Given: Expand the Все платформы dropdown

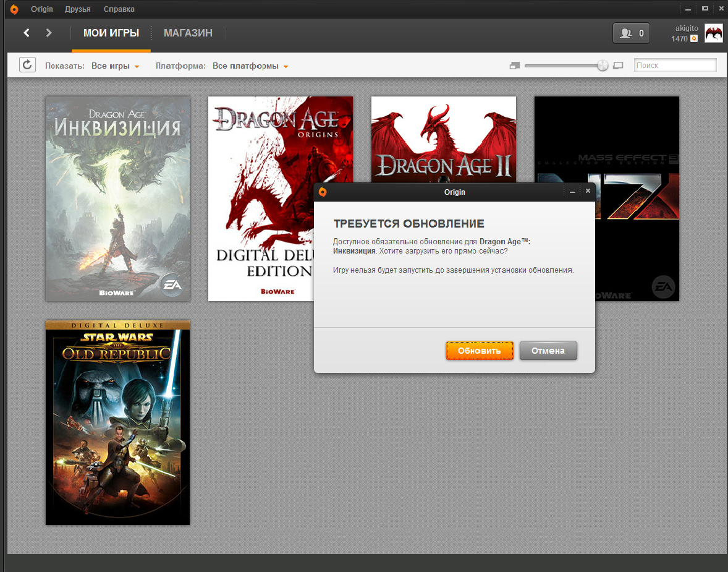Looking at the screenshot, I should pos(250,66).
